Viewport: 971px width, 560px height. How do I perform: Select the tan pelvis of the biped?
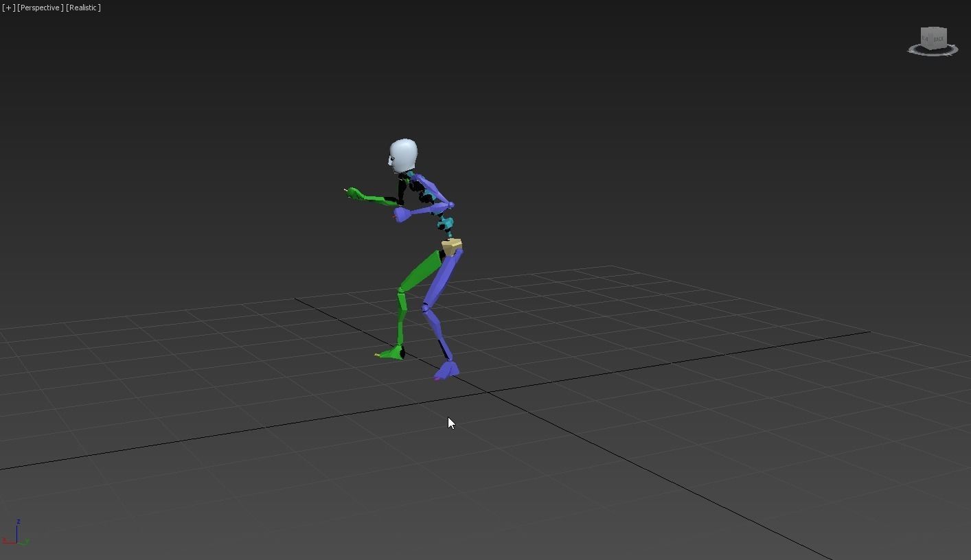(x=452, y=246)
